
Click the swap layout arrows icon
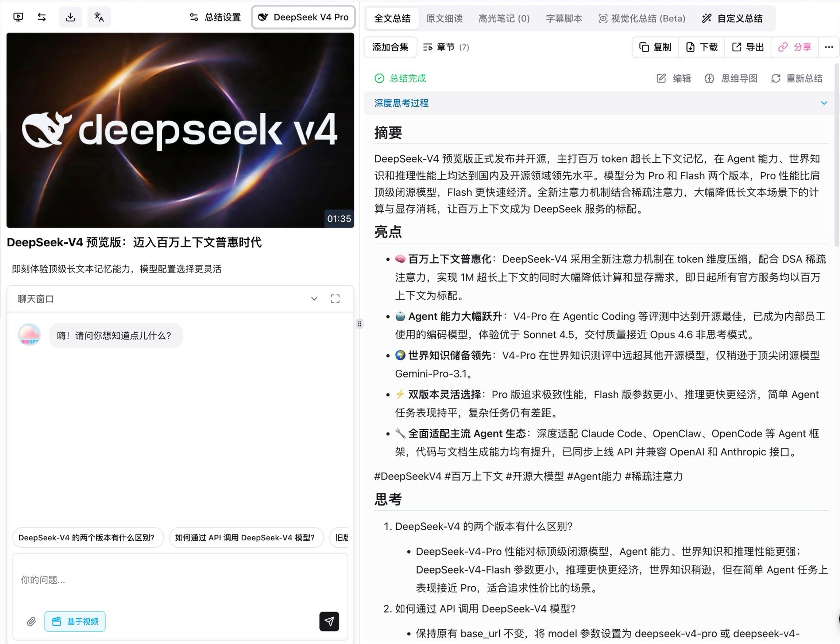coord(42,17)
